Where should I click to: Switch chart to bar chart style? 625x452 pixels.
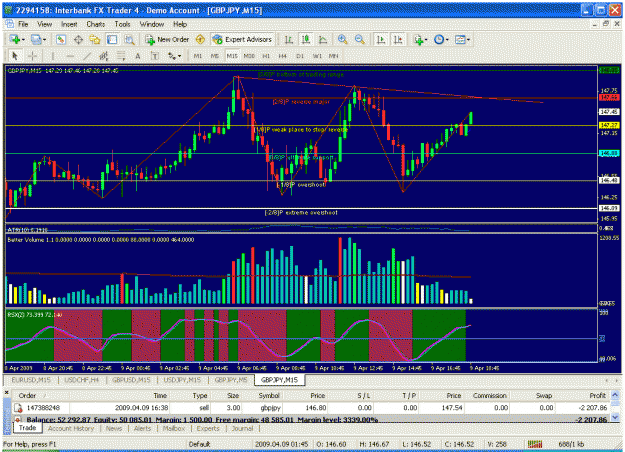point(289,39)
